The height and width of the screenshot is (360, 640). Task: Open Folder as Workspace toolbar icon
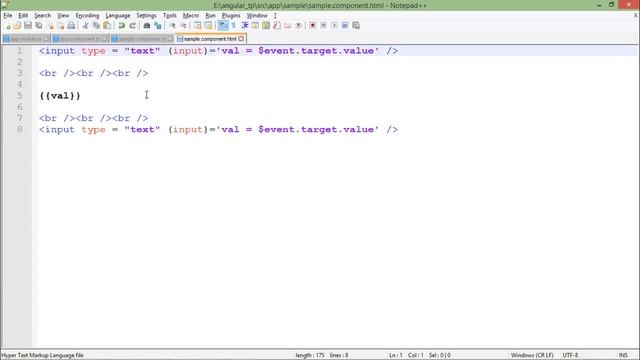(x=288, y=26)
